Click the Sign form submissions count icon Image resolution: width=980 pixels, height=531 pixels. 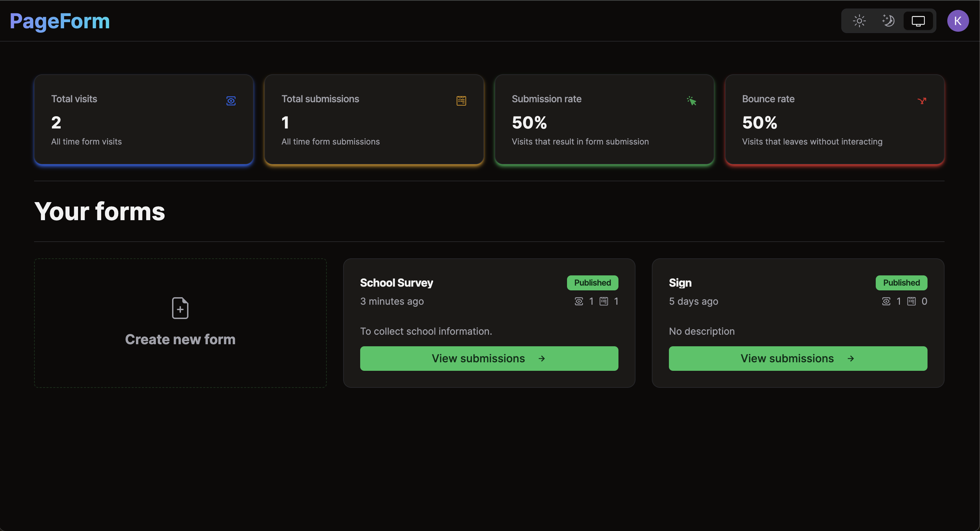tap(912, 302)
